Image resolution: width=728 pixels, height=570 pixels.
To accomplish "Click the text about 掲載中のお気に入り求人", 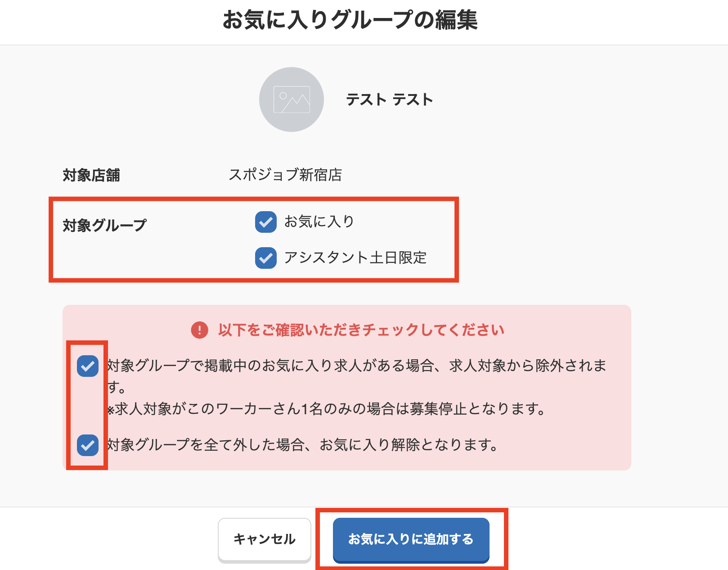I will [355, 366].
